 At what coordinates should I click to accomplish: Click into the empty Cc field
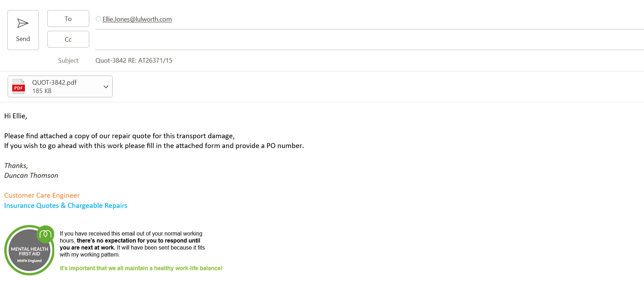point(350,40)
